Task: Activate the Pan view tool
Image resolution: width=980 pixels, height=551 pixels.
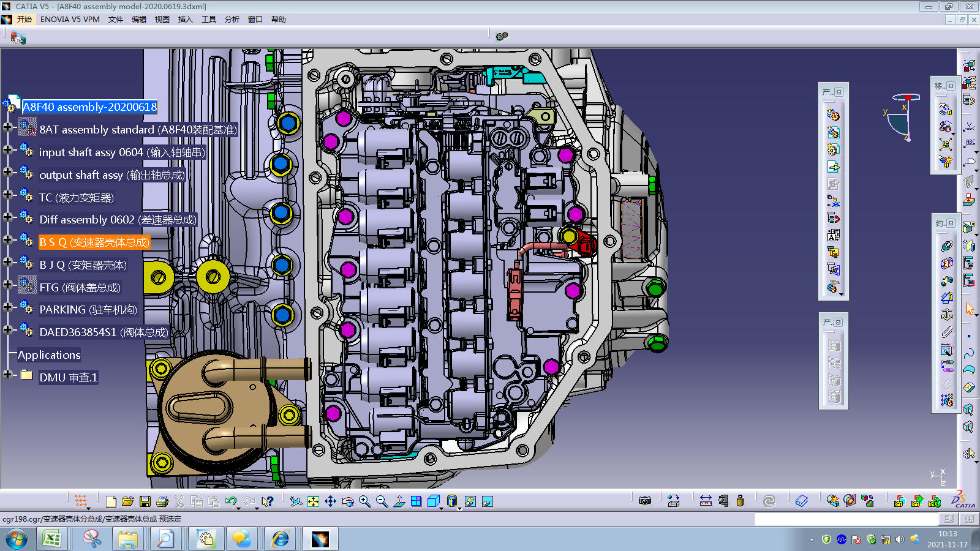Action: pos(330,501)
